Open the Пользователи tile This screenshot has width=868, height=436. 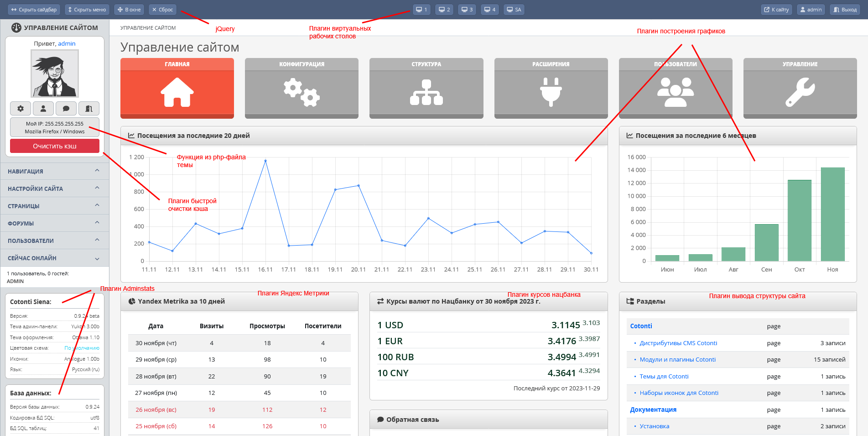(x=675, y=89)
